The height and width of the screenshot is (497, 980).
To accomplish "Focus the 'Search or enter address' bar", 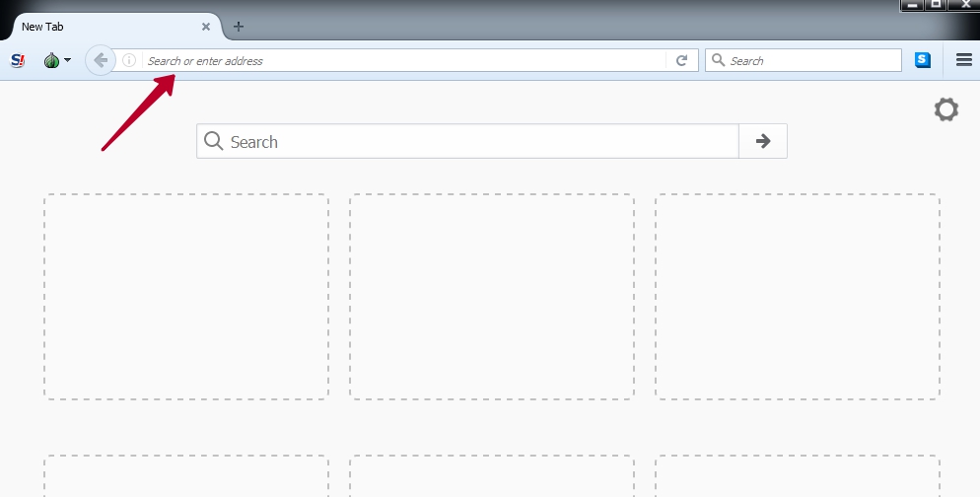I will coord(394,61).
